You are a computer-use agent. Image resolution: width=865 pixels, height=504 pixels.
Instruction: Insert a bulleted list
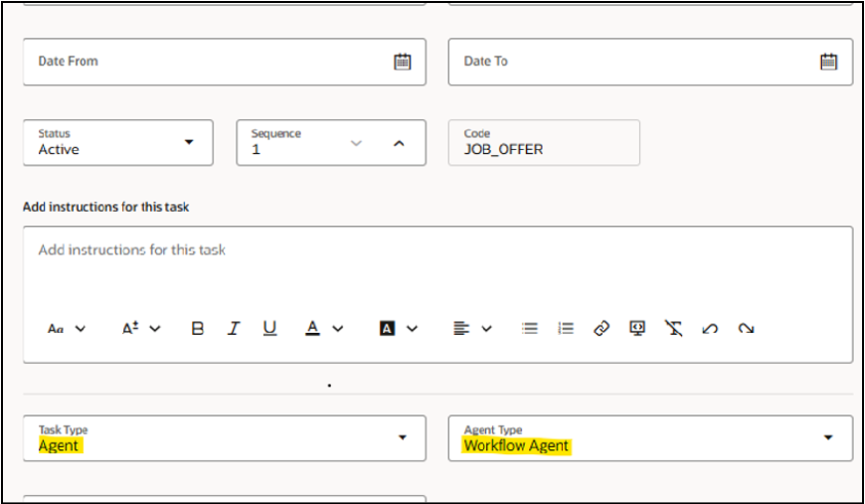tap(530, 329)
